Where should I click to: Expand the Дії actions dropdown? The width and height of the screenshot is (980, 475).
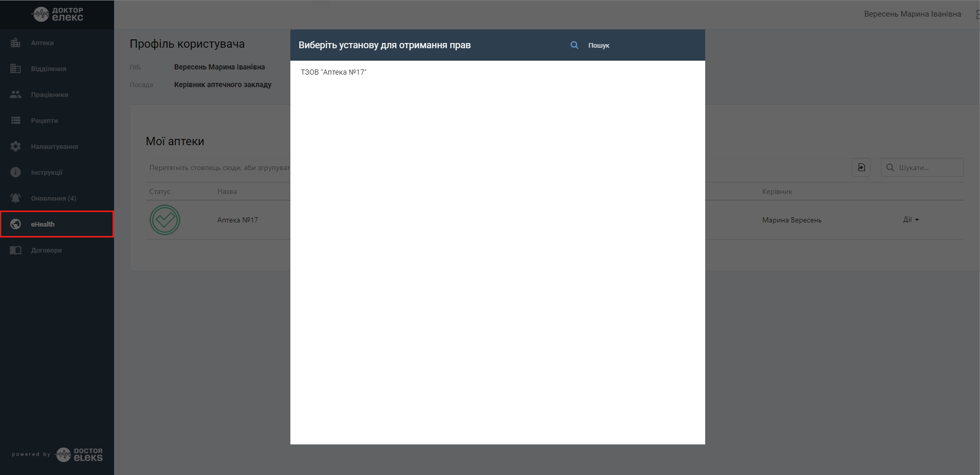(911, 220)
